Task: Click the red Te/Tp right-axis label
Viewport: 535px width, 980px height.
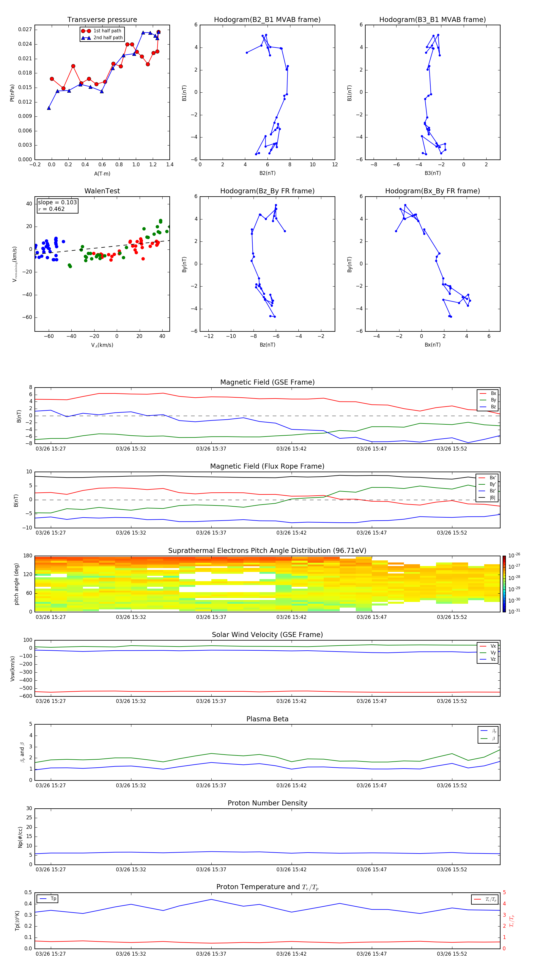Action: [512, 921]
